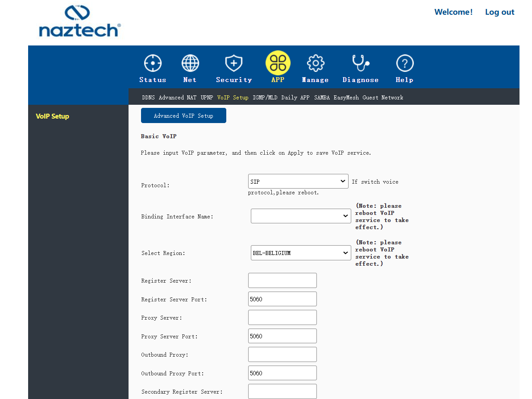Click the Welcome! link
This screenshot has height=399, width=532.
453,12
